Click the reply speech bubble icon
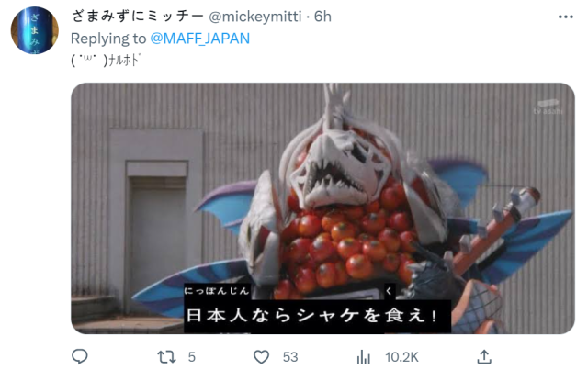Image resolution: width=588 pixels, height=370 pixels. point(80,356)
